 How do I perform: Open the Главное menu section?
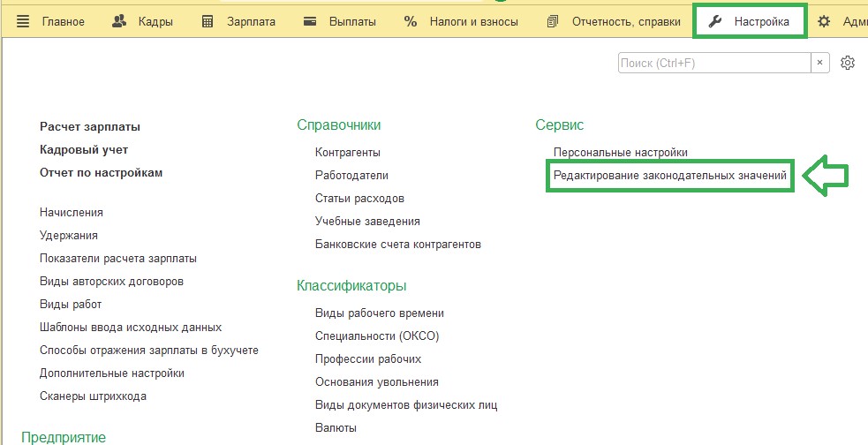point(51,21)
